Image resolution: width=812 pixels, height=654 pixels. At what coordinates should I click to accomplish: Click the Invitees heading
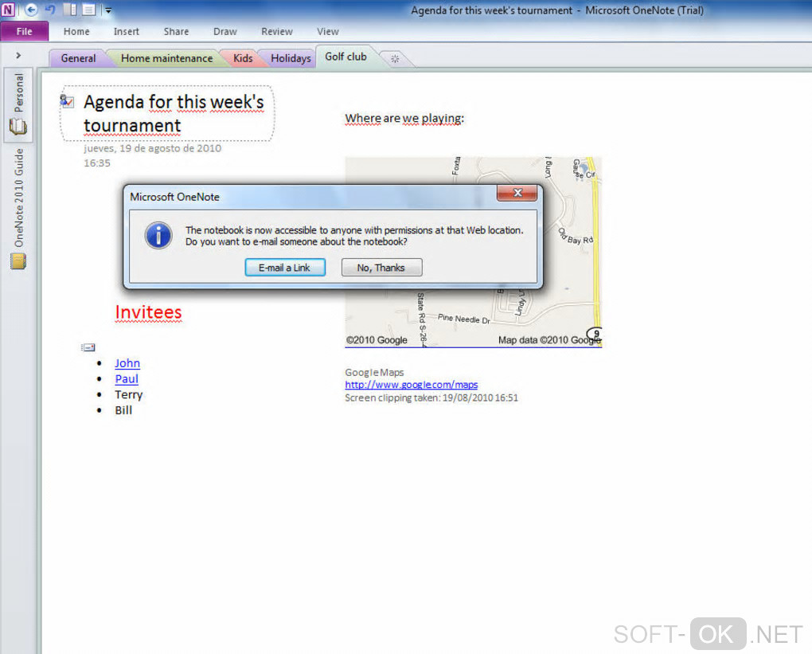coord(149,312)
